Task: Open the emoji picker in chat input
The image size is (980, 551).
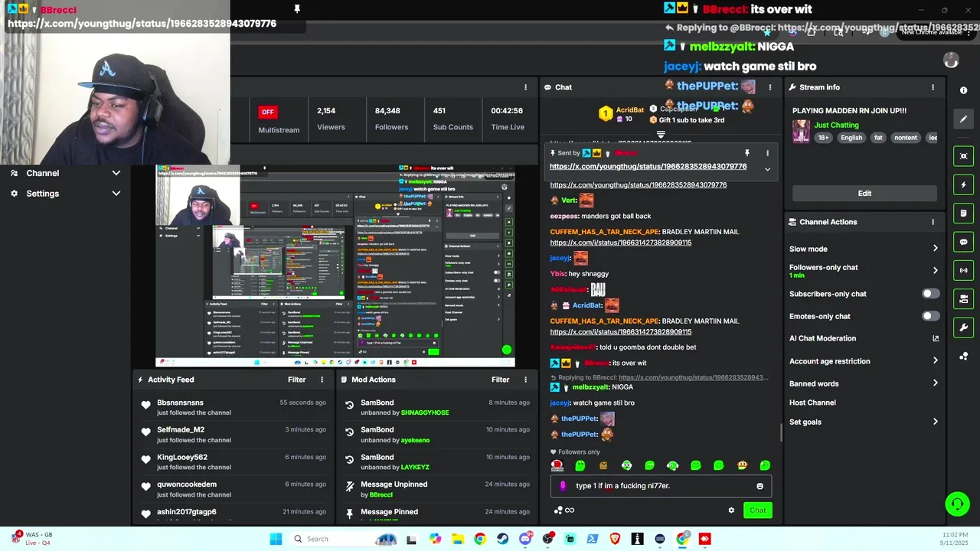Action: click(759, 486)
